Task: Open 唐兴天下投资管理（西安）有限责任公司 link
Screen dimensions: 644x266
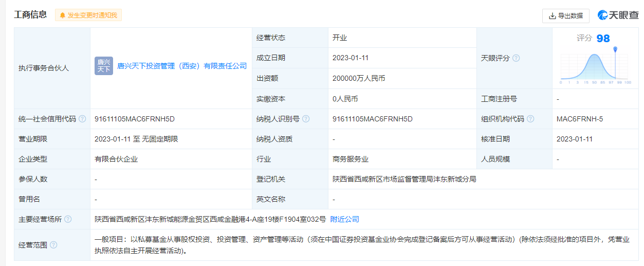Action: coord(182,66)
